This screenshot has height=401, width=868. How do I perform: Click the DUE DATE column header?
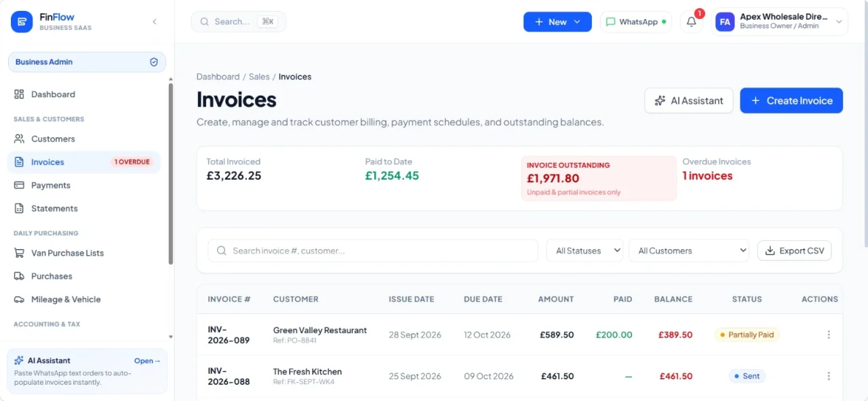point(483,299)
